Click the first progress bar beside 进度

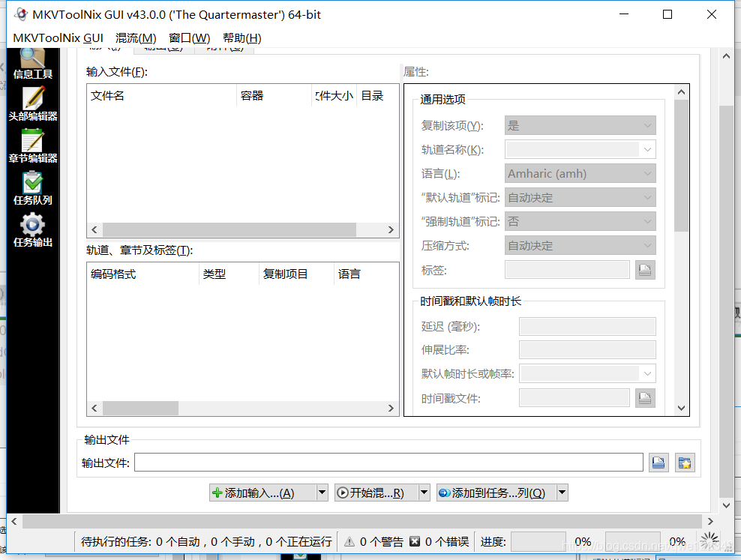pyautogui.click(x=538, y=541)
